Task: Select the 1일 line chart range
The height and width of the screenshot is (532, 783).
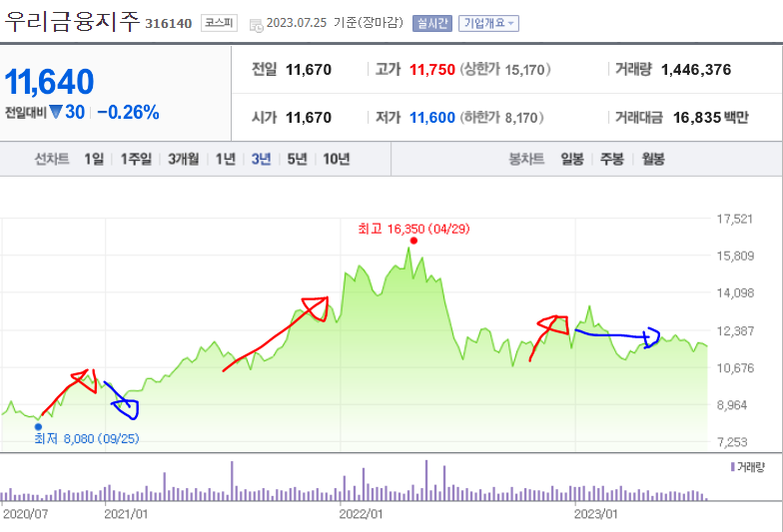Action: (94, 160)
